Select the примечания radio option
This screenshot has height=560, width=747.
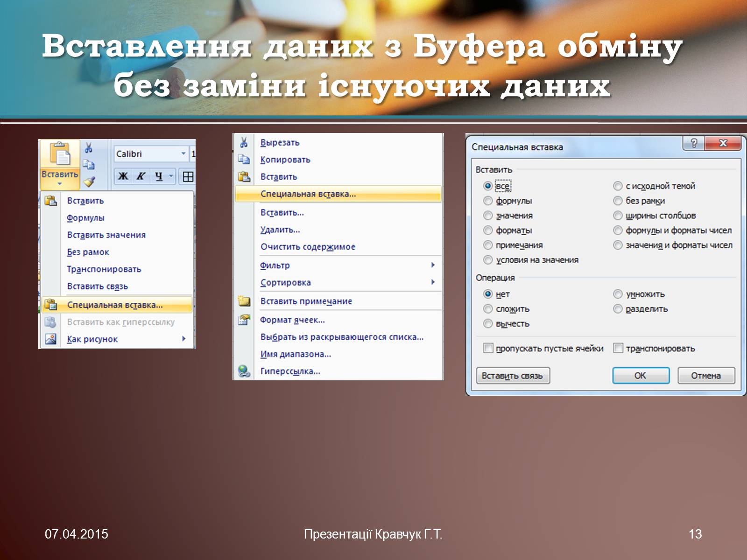[488, 245]
